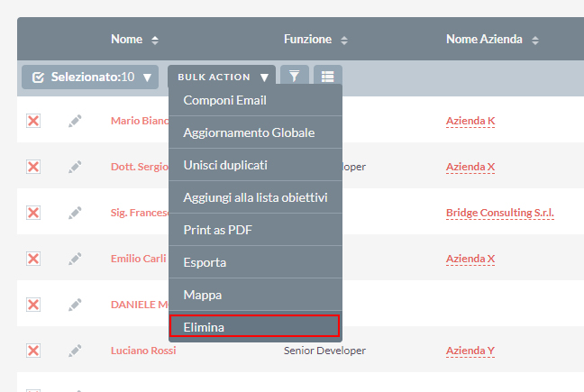
Task: Deselect the Emilio Carli row checkbox
Action: click(x=33, y=259)
